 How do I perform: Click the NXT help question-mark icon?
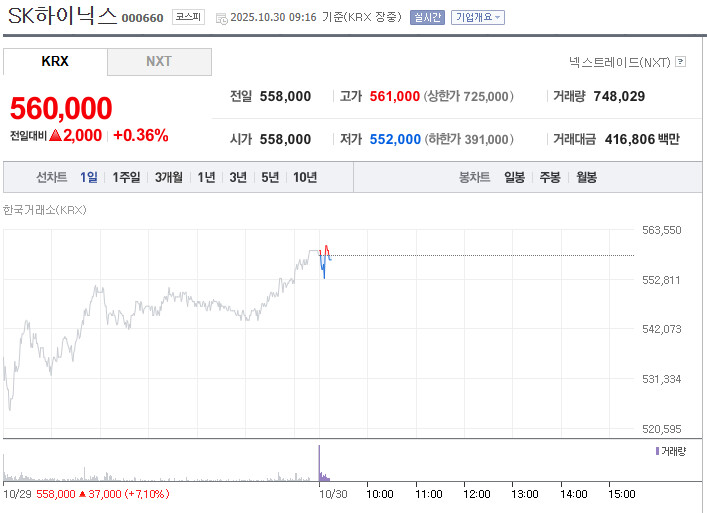[x=680, y=62]
